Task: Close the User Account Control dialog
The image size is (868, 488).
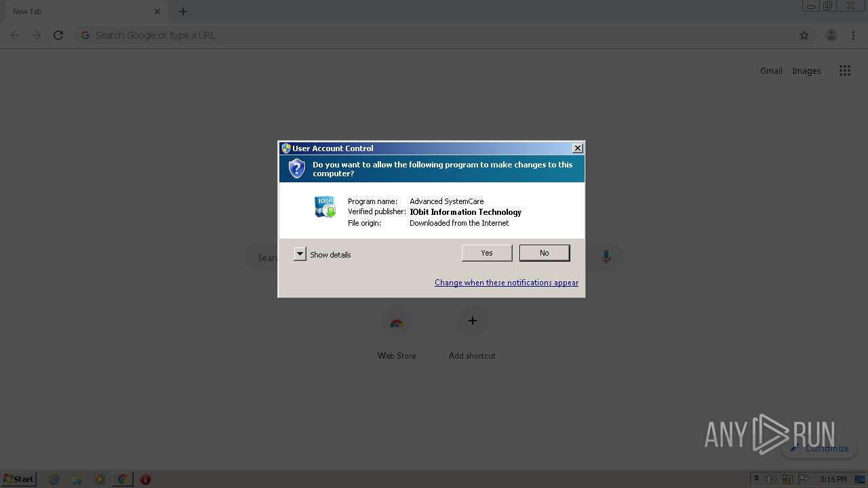Action: [578, 148]
